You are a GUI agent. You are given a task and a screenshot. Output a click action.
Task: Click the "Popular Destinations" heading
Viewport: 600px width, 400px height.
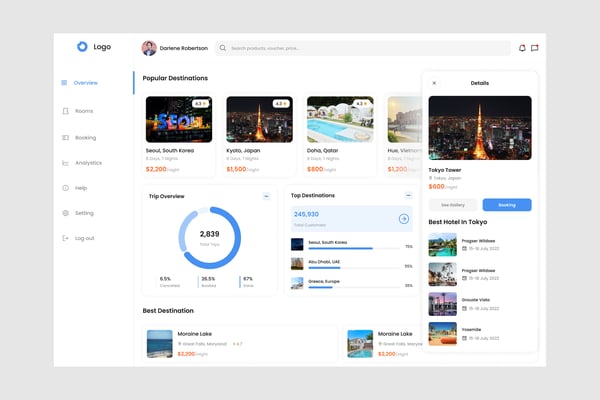point(175,78)
